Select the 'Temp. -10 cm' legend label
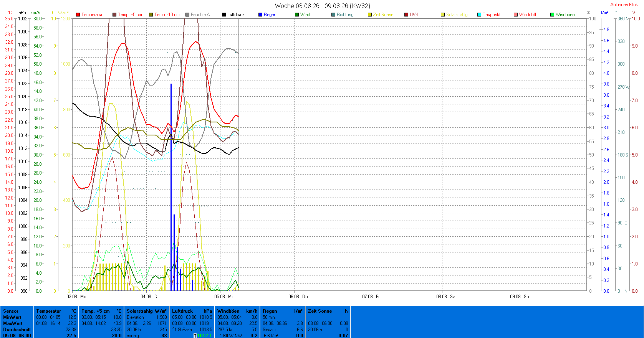The height and width of the screenshot is (338, 644). coord(167,15)
